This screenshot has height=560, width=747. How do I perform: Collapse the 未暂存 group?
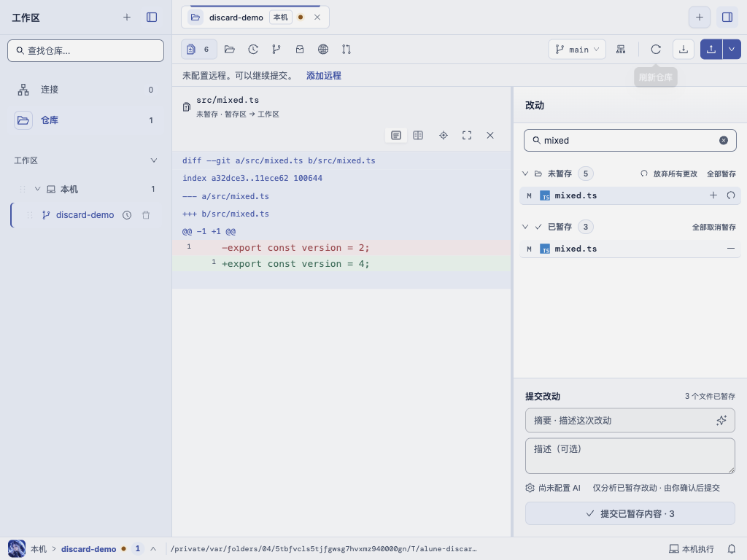click(525, 174)
